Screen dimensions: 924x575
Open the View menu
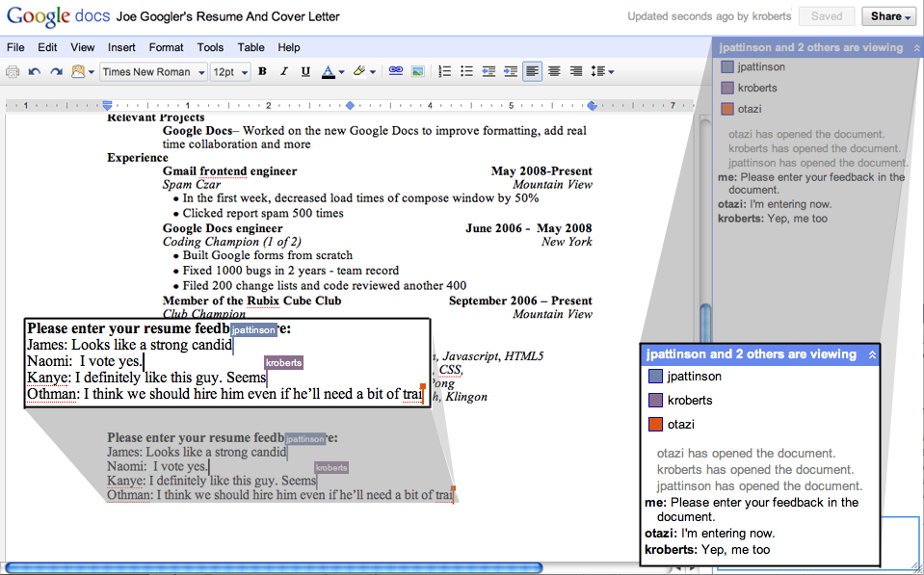point(83,48)
